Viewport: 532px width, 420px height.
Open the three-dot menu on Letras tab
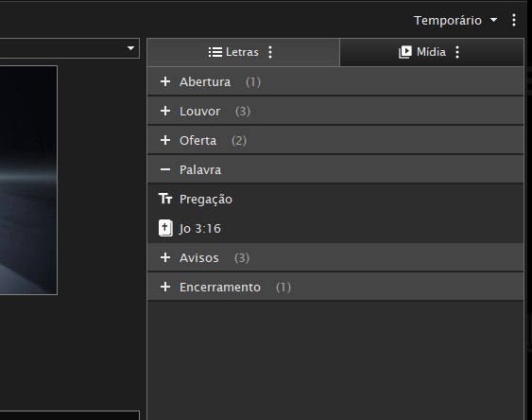[270, 52]
